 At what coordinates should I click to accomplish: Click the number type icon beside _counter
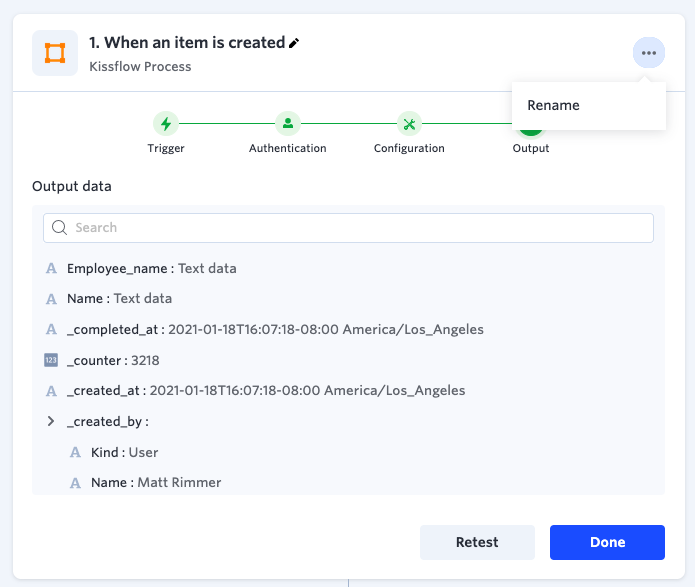pos(51,360)
